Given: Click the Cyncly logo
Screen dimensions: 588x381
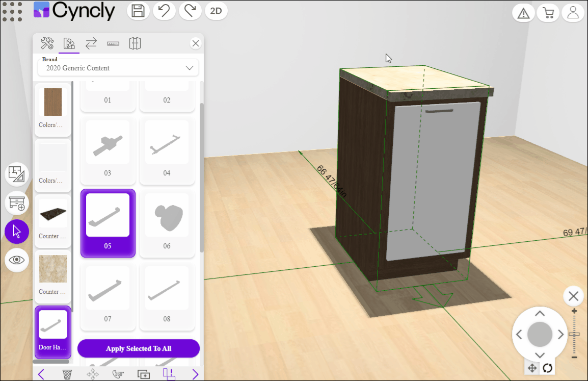Looking at the screenshot, I should pyautogui.click(x=74, y=11).
